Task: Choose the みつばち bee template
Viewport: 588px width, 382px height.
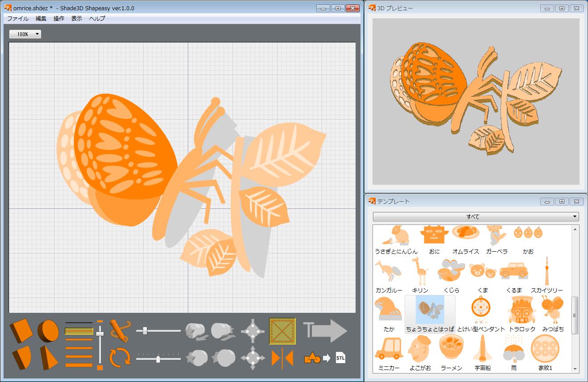Action: point(553,315)
